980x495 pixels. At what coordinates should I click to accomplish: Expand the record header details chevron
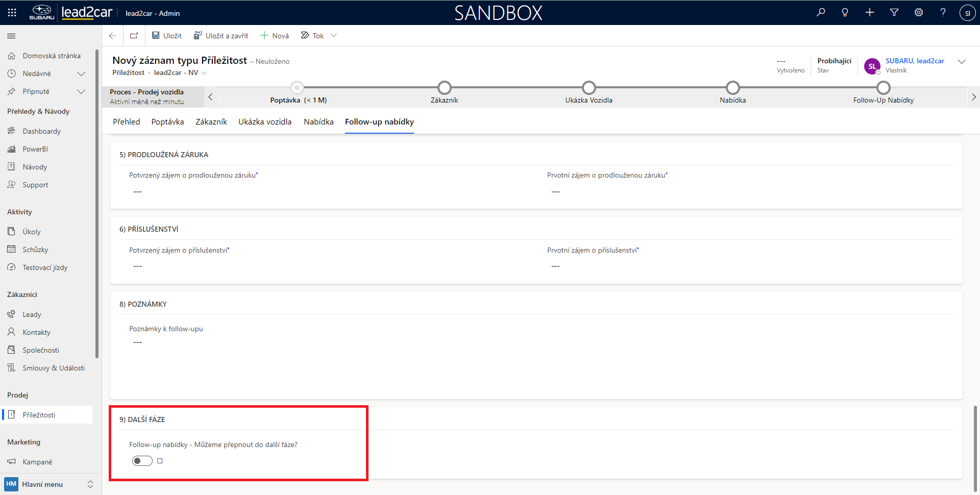coord(962,62)
